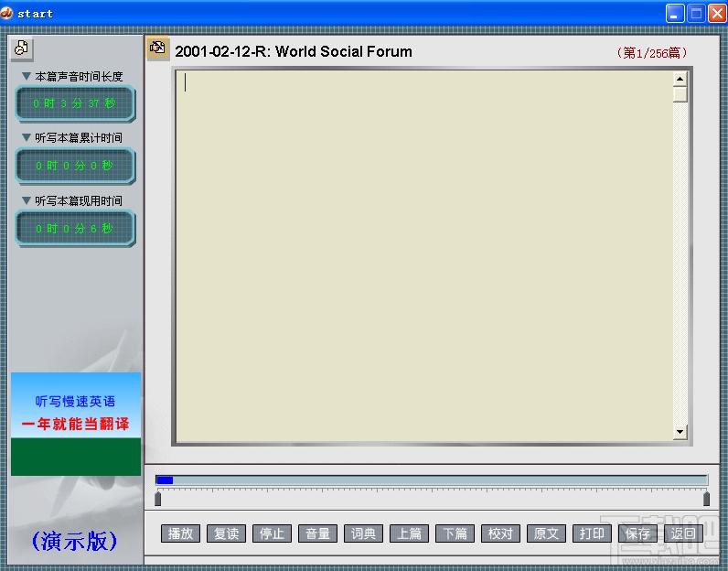Screen dimensions: 728x571
Task: Collapse the 本篇声音时间长度 triangle
Action: tap(27, 76)
